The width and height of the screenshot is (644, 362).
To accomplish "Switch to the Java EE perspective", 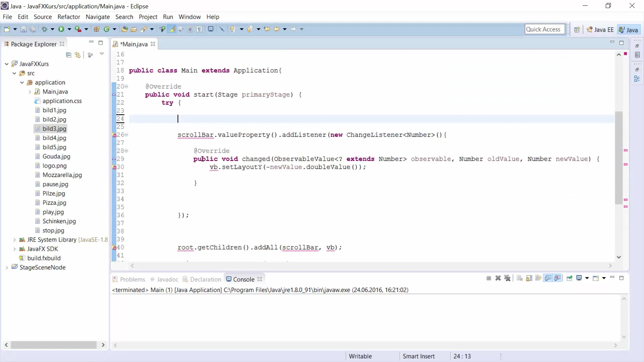I will click(600, 29).
